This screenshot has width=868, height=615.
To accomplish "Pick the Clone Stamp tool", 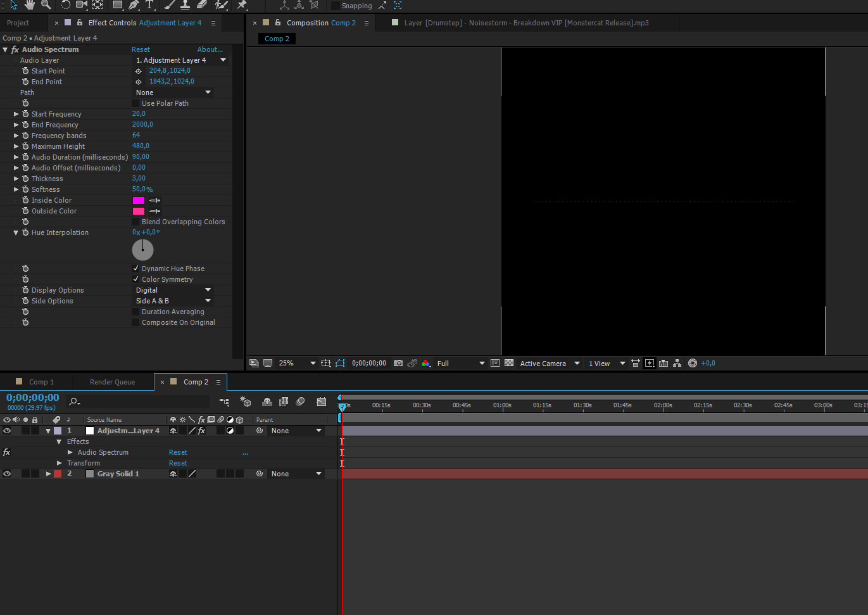I will click(x=185, y=5).
